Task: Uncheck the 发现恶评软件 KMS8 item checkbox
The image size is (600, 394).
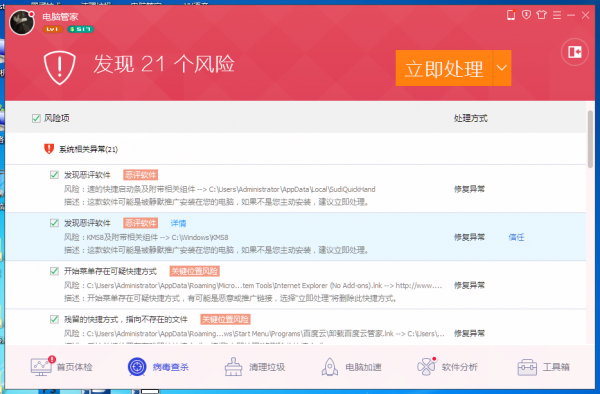Action: [x=54, y=223]
